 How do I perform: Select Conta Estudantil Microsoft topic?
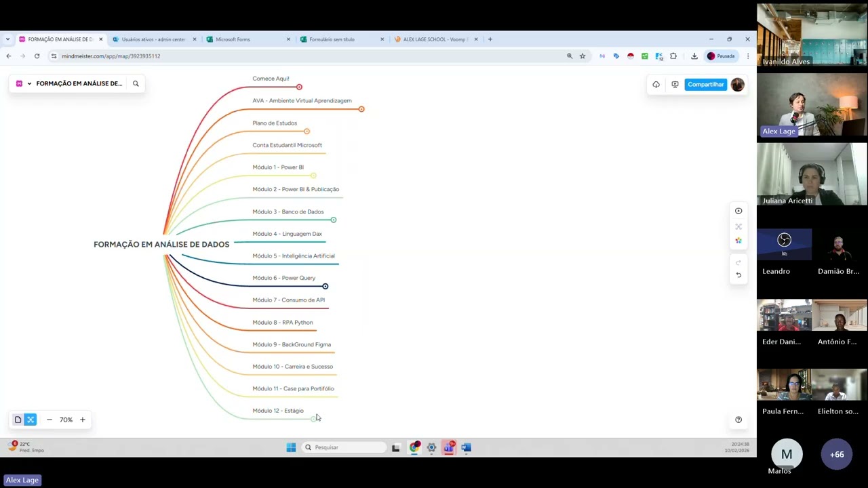pyautogui.click(x=288, y=145)
